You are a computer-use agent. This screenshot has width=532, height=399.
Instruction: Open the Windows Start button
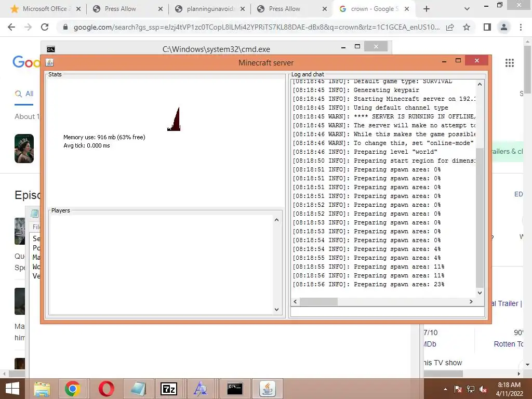tap(12, 389)
